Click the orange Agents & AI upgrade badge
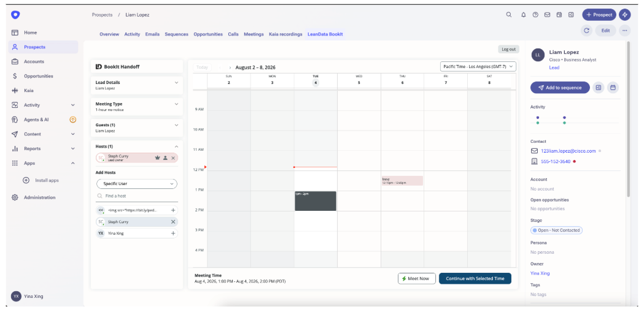The width and height of the screenshot is (644, 312). [x=72, y=120]
